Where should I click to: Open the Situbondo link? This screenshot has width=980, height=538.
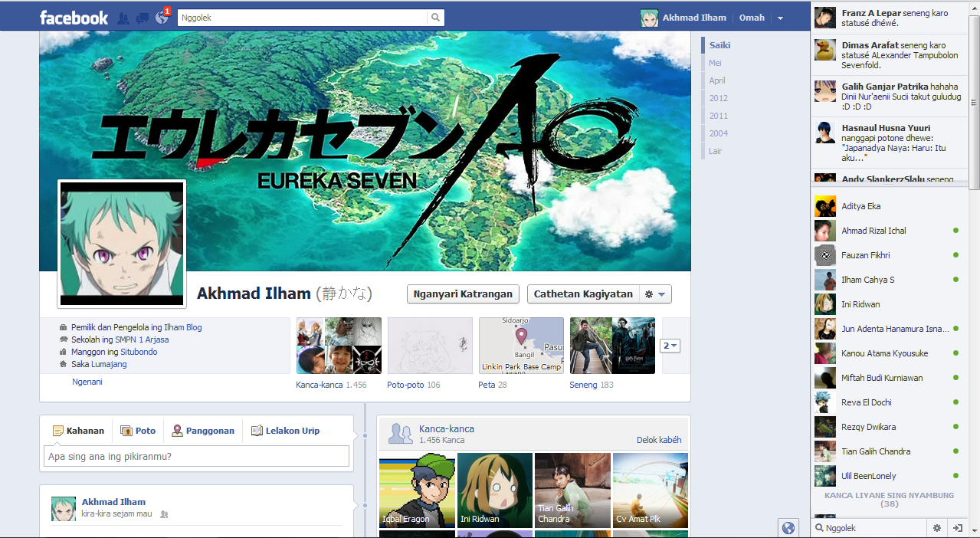coord(138,352)
